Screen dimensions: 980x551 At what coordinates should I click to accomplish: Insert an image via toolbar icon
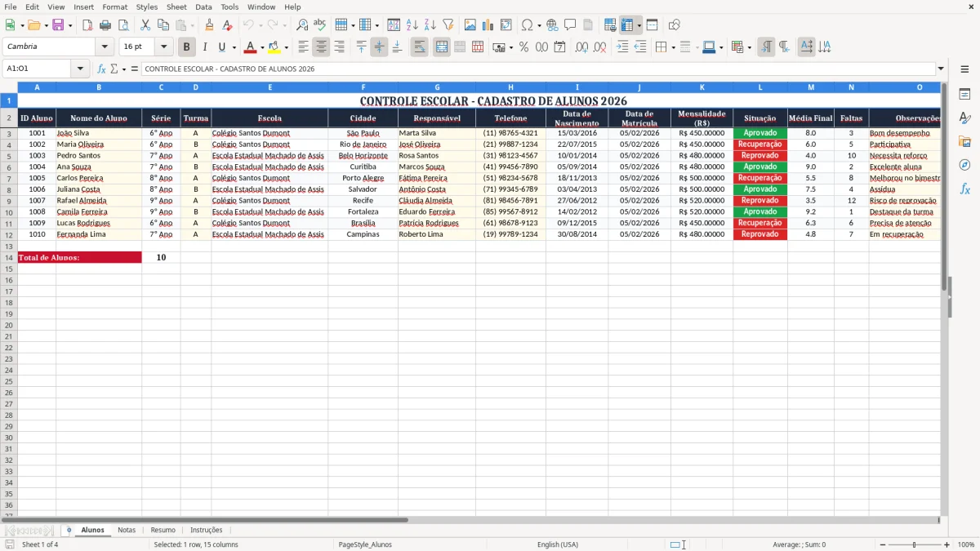470,25
